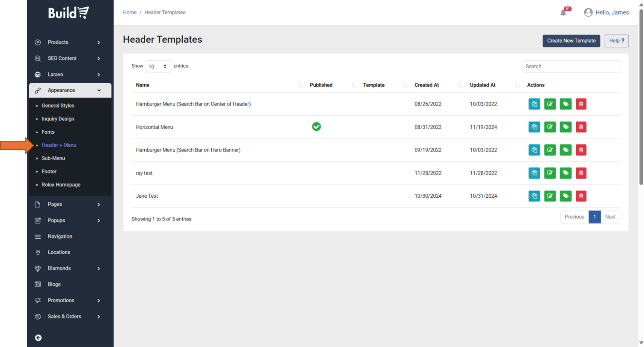Open the show entries count dropdown
The image size is (644, 347).
pyautogui.click(x=158, y=66)
